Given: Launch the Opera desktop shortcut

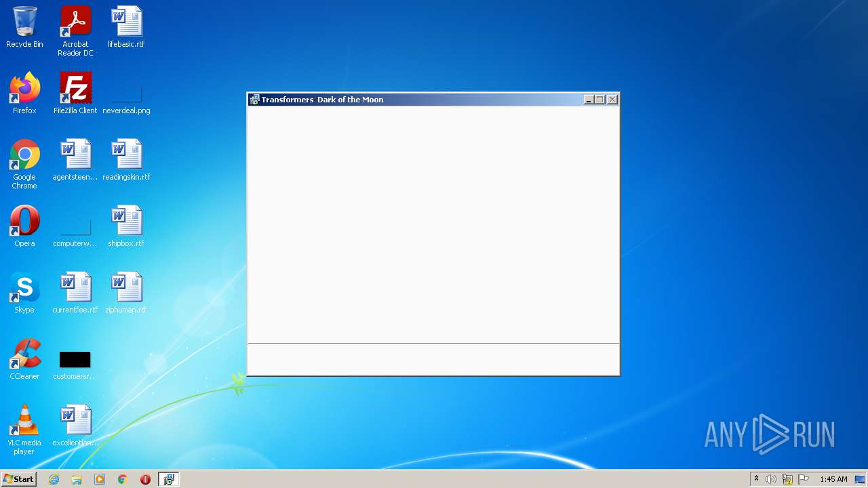Looking at the screenshot, I should (24, 226).
